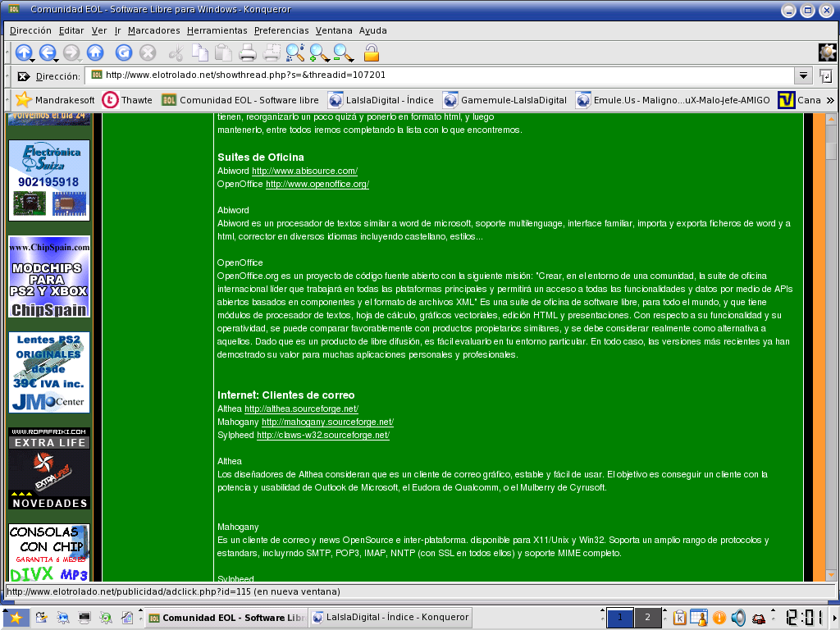This screenshot has height=630, width=840.
Task: Open Comunidad EOL - Software libre bookmark
Action: coord(240,100)
